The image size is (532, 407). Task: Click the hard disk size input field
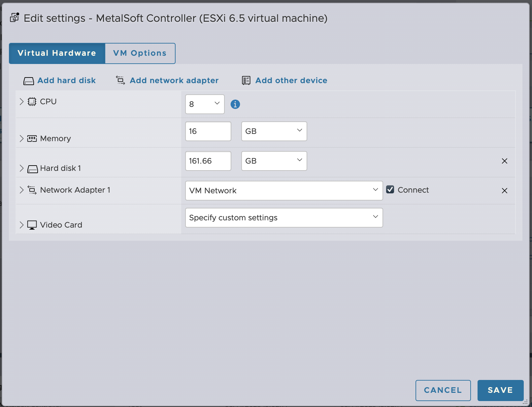208,161
